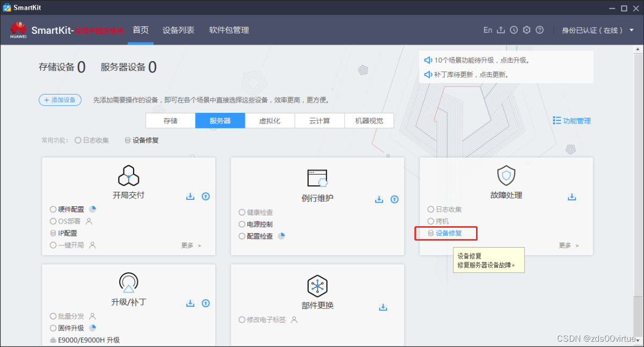Open the 设备列表 tab
644x347 pixels.
pos(179,30)
